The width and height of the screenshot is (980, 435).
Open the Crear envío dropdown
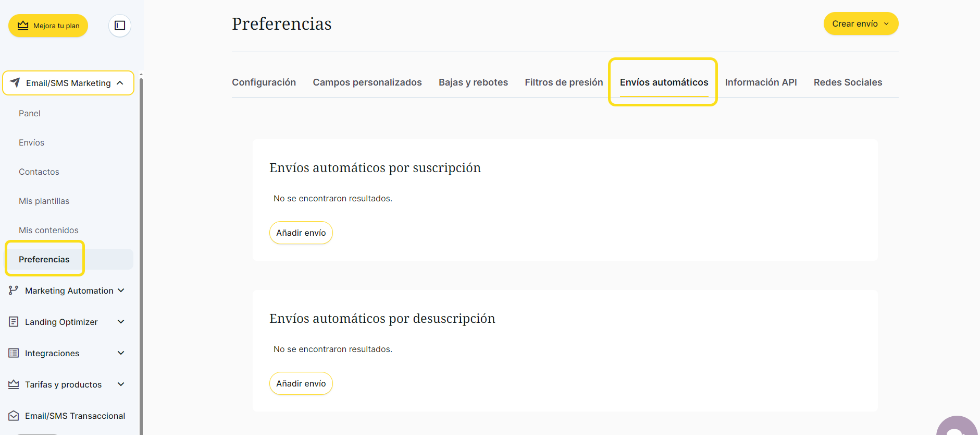(861, 24)
